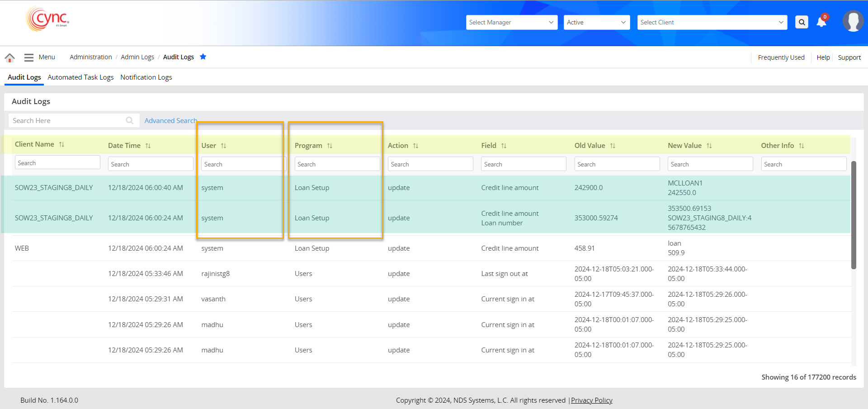The width and height of the screenshot is (868, 409).
Task: Open the Active status dropdown
Action: point(596,22)
